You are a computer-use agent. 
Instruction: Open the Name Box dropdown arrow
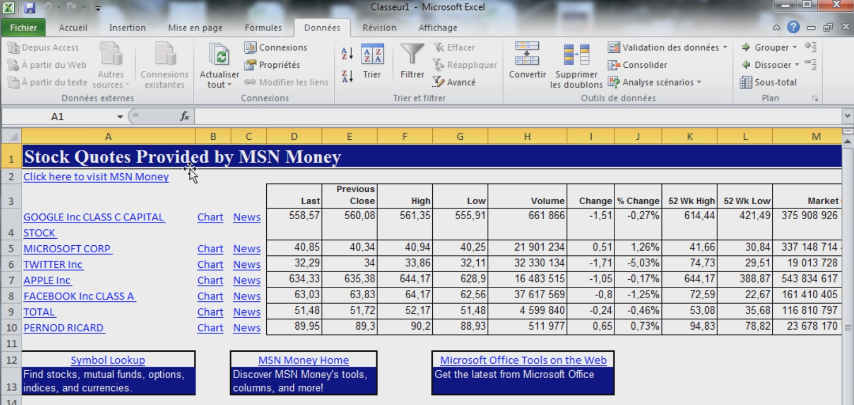point(120,117)
